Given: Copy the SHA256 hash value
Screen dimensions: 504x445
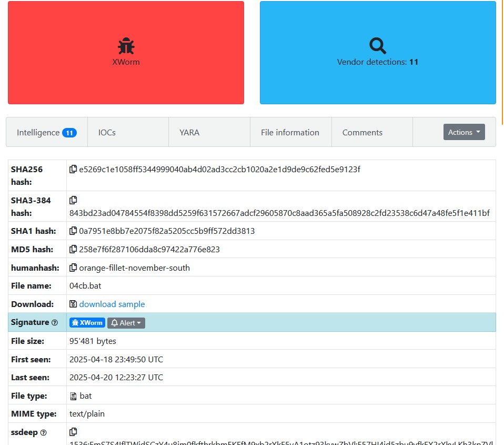Looking at the screenshot, I should (x=73, y=170).
